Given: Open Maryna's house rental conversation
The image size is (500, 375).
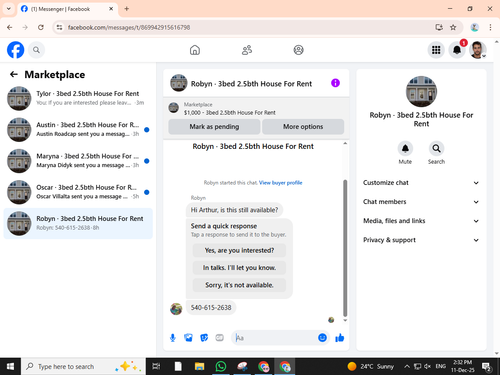Looking at the screenshot, I should (78, 161).
